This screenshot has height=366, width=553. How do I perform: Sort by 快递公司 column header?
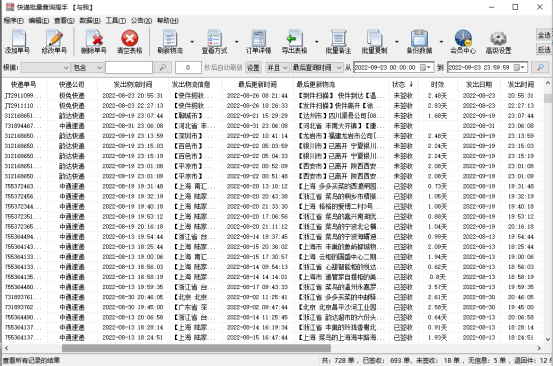[x=71, y=85]
